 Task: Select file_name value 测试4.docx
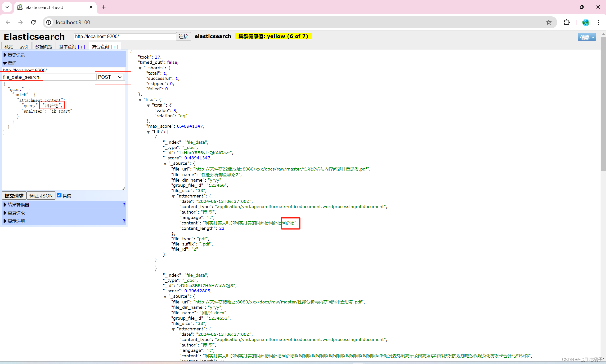(213, 313)
